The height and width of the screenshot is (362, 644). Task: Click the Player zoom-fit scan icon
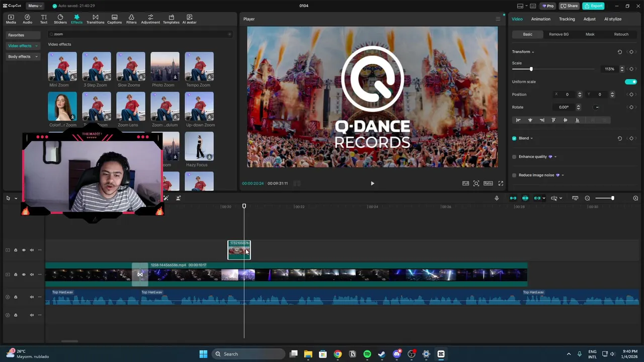[x=476, y=184]
